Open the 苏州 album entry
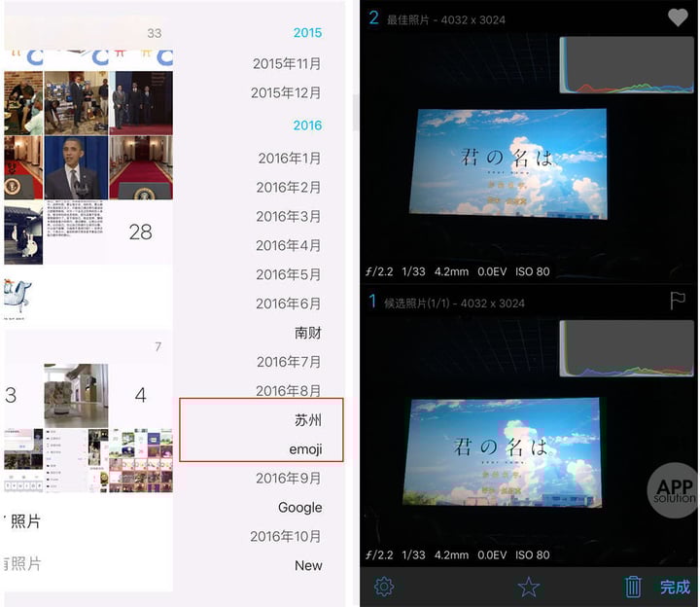This screenshot has width=700, height=607. [x=308, y=420]
